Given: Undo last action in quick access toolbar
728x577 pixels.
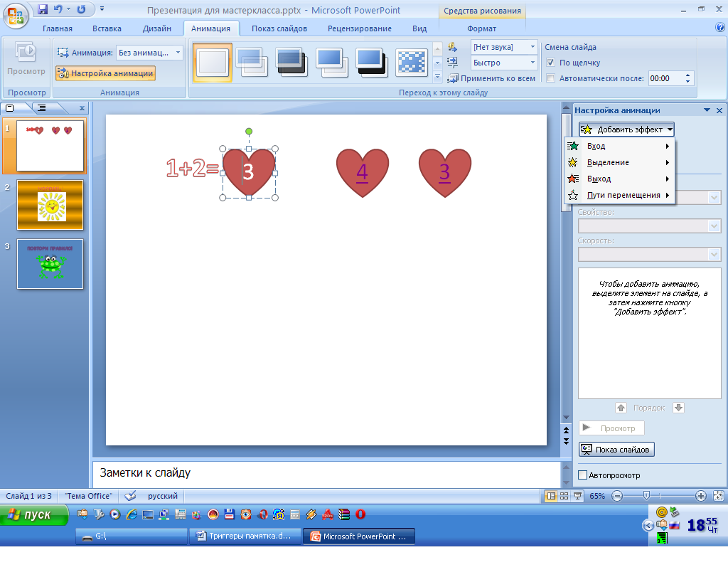Looking at the screenshot, I should (58, 9).
